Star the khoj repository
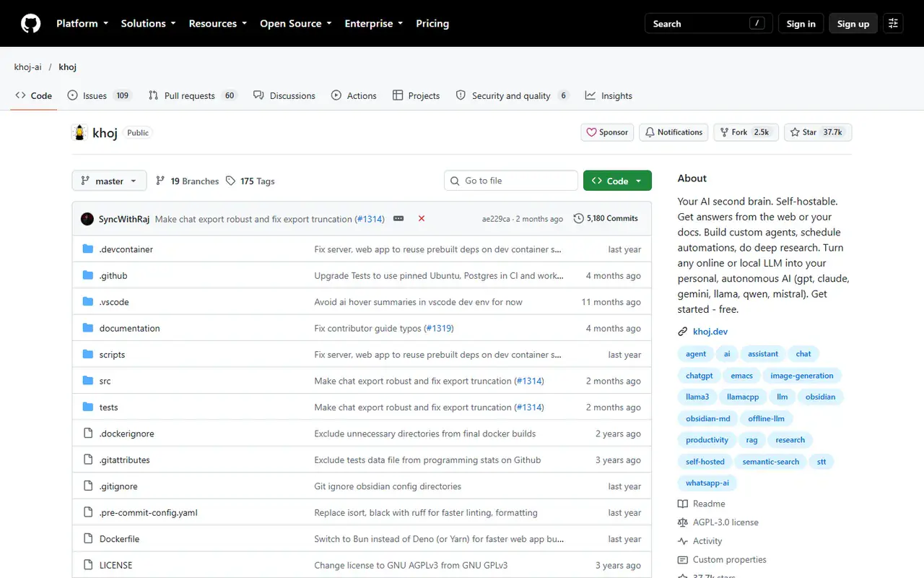The height and width of the screenshot is (578, 924). point(818,132)
